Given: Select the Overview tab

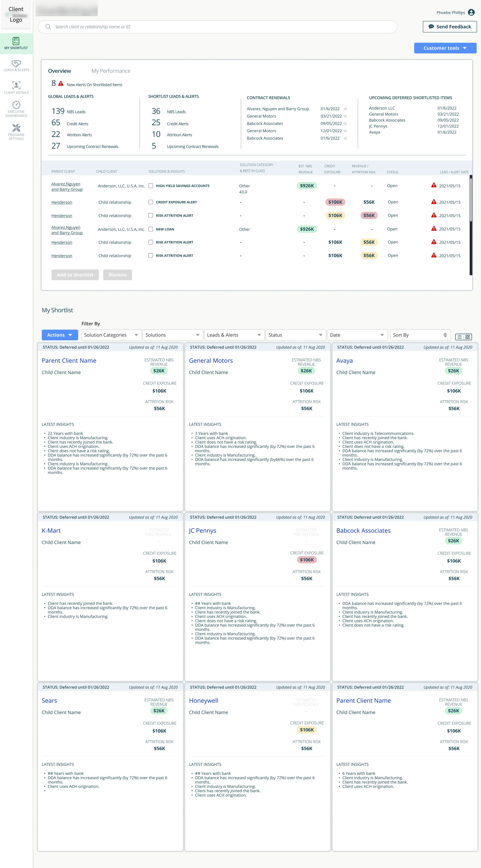Looking at the screenshot, I should point(59,71).
